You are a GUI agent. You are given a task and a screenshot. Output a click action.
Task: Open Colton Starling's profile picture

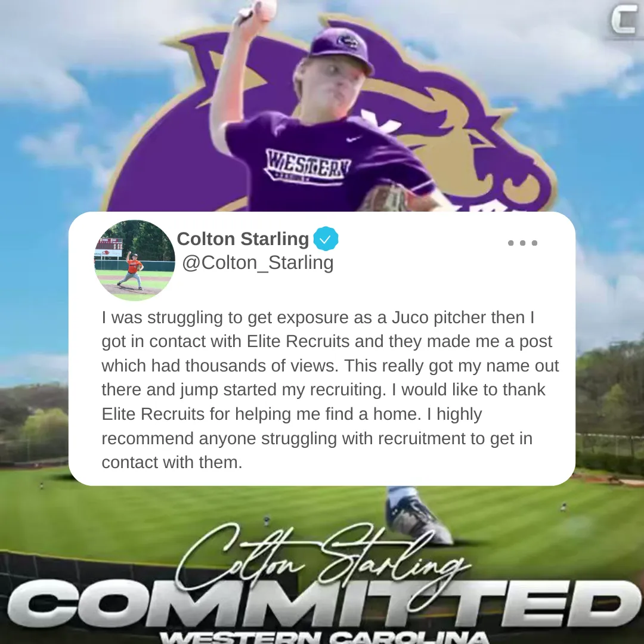135,261
